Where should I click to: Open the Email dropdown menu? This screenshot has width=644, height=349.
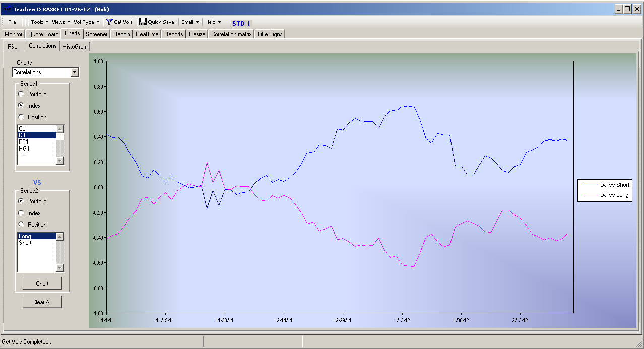190,22
